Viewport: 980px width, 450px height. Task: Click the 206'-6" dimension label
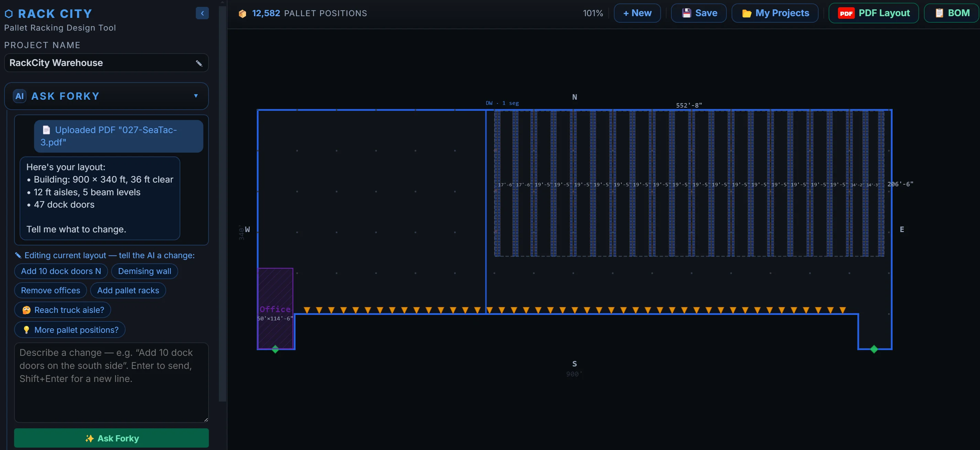900,184
